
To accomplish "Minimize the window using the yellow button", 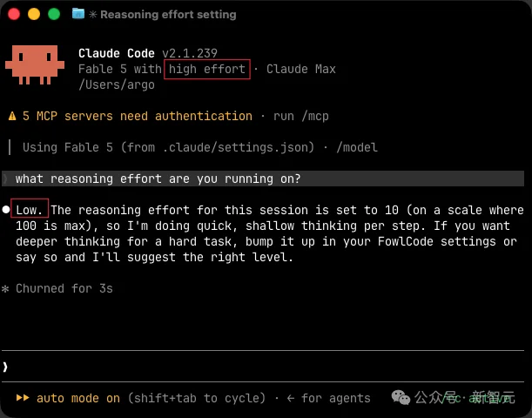I will [x=34, y=14].
